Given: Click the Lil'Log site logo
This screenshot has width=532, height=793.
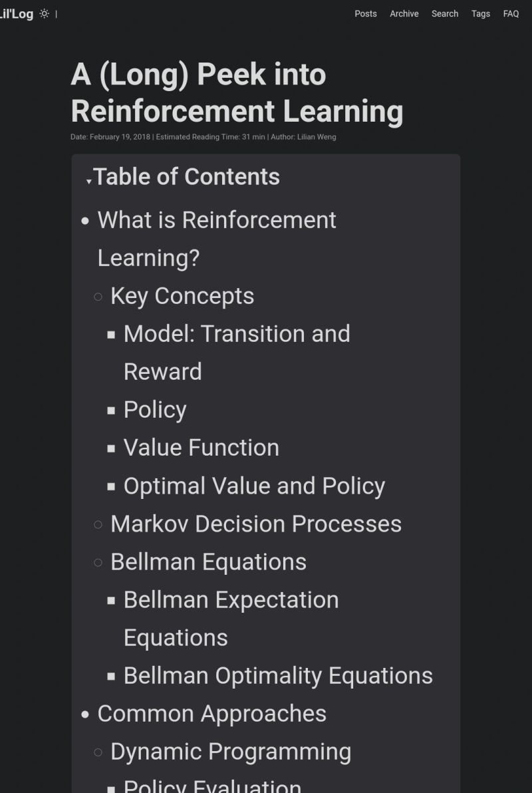Looking at the screenshot, I should click(x=17, y=14).
